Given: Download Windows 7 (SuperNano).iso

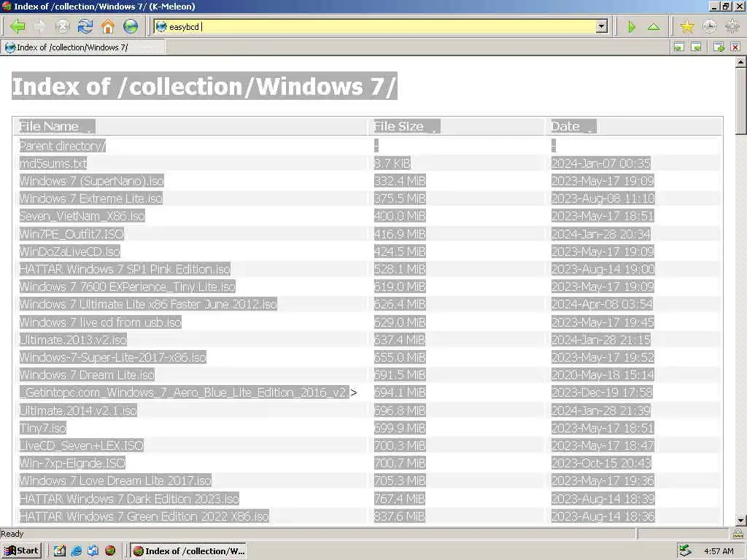Looking at the screenshot, I should (x=91, y=181).
